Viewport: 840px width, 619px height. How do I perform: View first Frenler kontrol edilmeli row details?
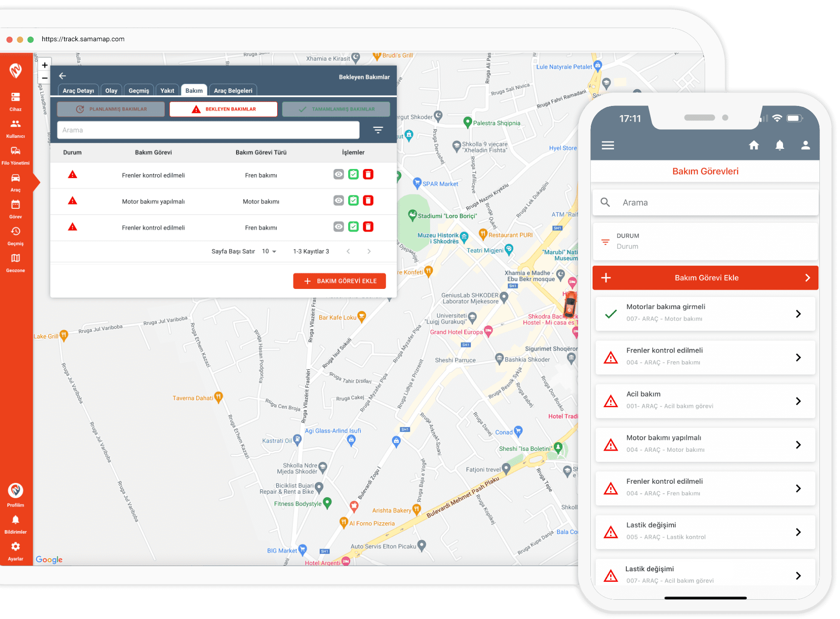point(339,174)
